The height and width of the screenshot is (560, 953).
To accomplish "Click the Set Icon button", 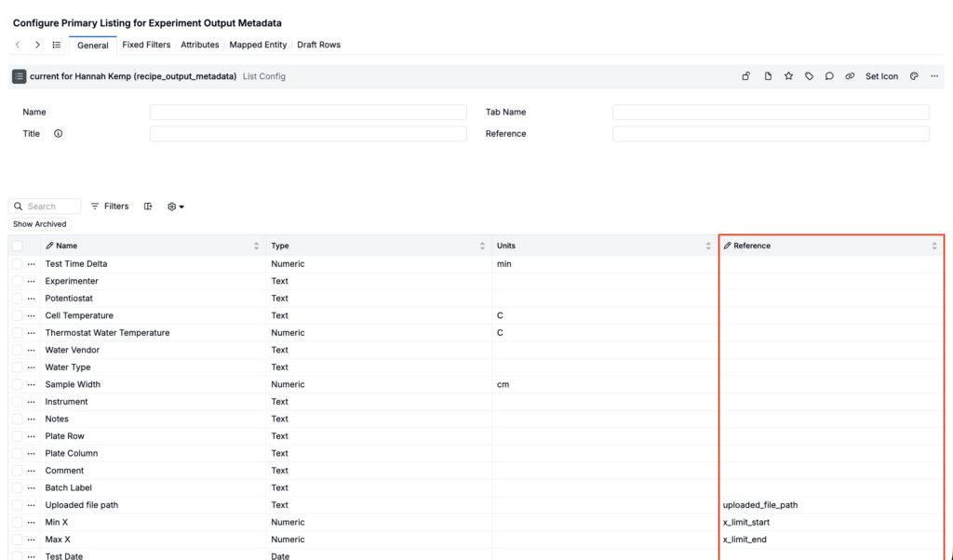I will click(882, 76).
